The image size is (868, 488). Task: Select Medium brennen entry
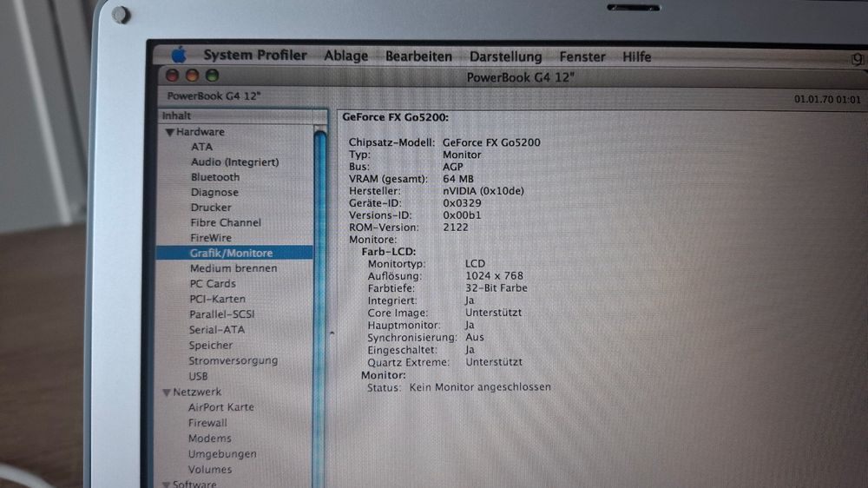tap(233, 268)
